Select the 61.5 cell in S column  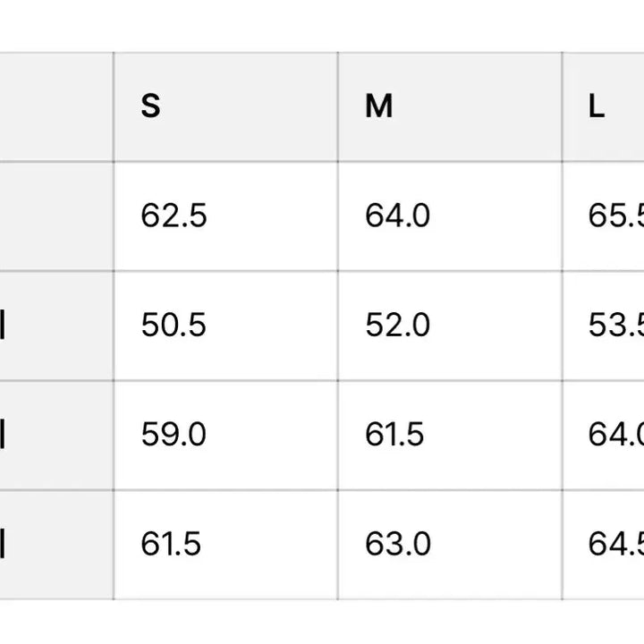point(171,544)
